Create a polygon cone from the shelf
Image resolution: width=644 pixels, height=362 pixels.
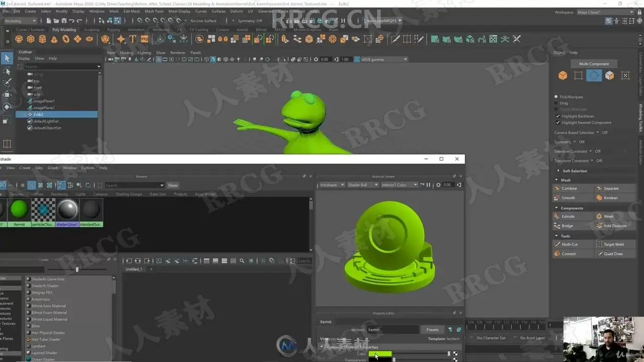54,39
